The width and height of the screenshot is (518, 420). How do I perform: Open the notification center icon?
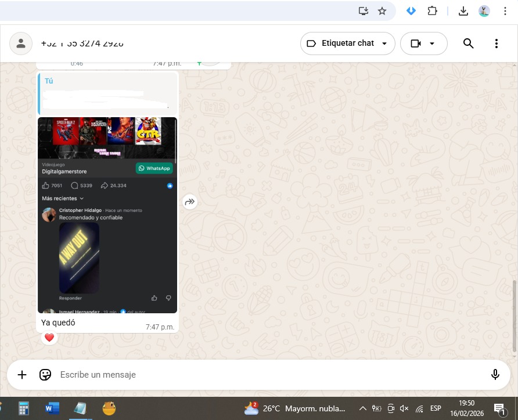click(x=499, y=409)
